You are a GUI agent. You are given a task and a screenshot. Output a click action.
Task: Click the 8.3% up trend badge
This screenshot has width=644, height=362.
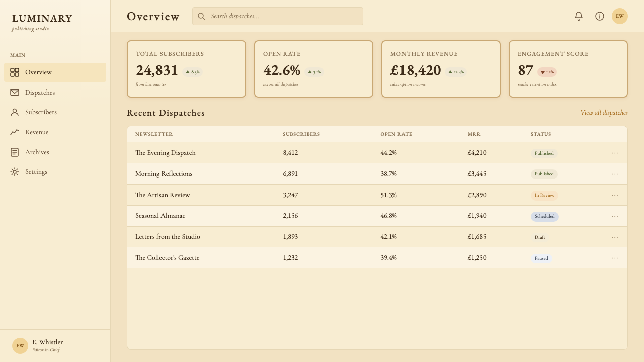(x=193, y=72)
